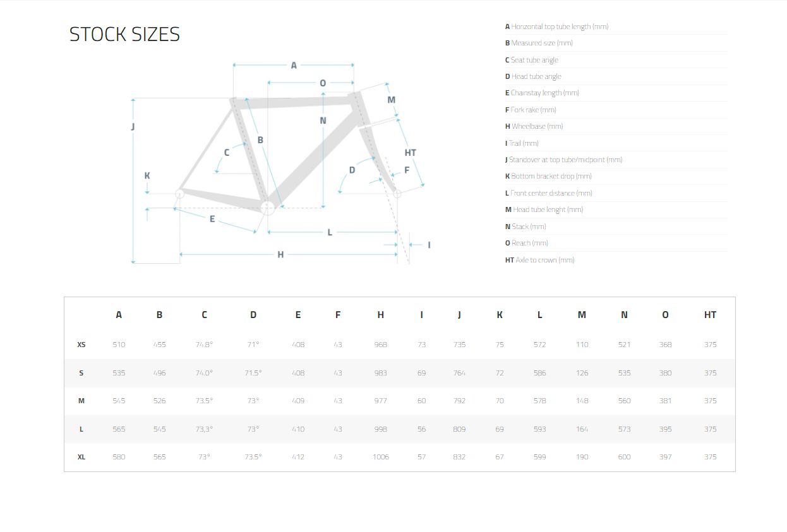Select the 74.8° seat angle cell
787x532 pixels.
pyautogui.click(x=204, y=345)
